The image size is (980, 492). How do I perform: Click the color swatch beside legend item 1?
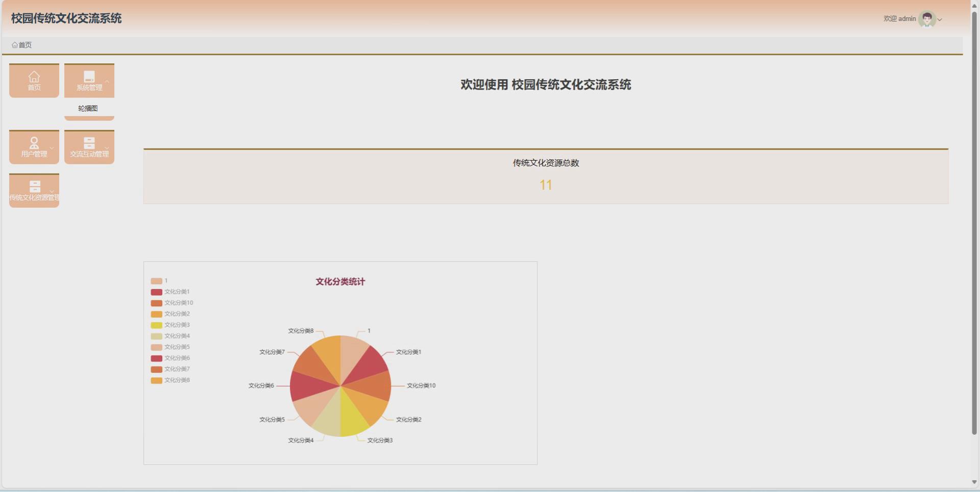(156, 281)
